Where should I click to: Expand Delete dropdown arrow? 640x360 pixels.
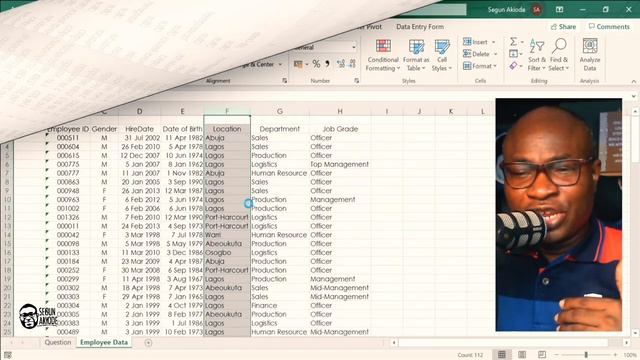pyautogui.click(x=496, y=54)
